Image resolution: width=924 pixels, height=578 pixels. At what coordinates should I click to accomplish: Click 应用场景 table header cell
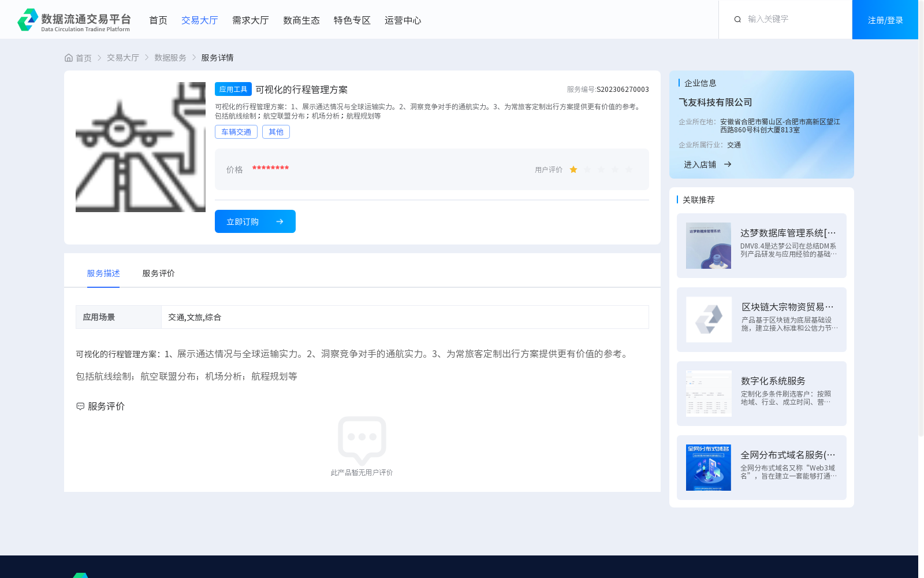[x=118, y=317]
